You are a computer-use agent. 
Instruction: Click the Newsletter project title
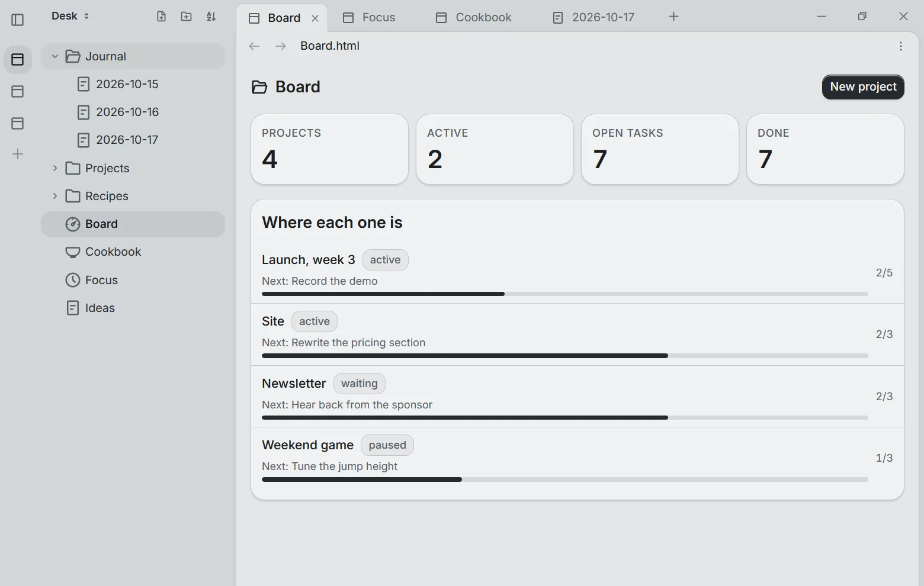tap(294, 384)
